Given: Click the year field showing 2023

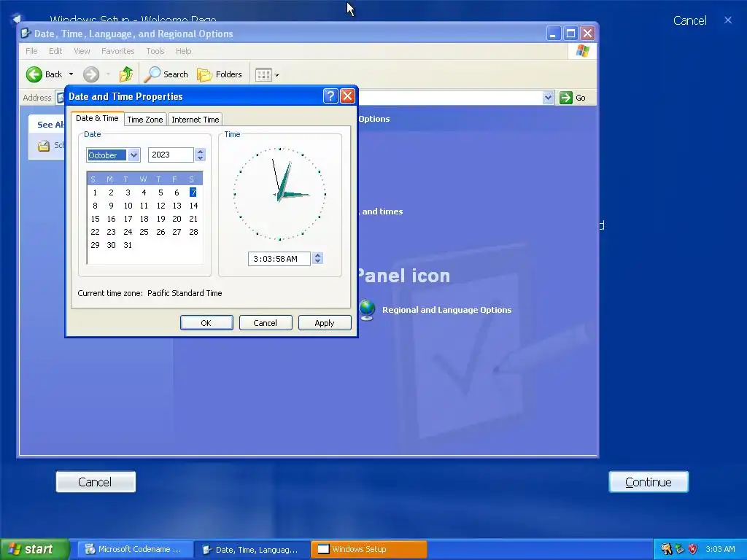Looking at the screenshot, I should point(171,155).
